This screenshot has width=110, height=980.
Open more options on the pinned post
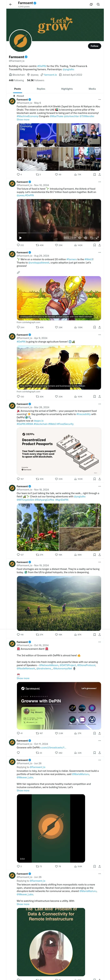[x=99, y=100]
